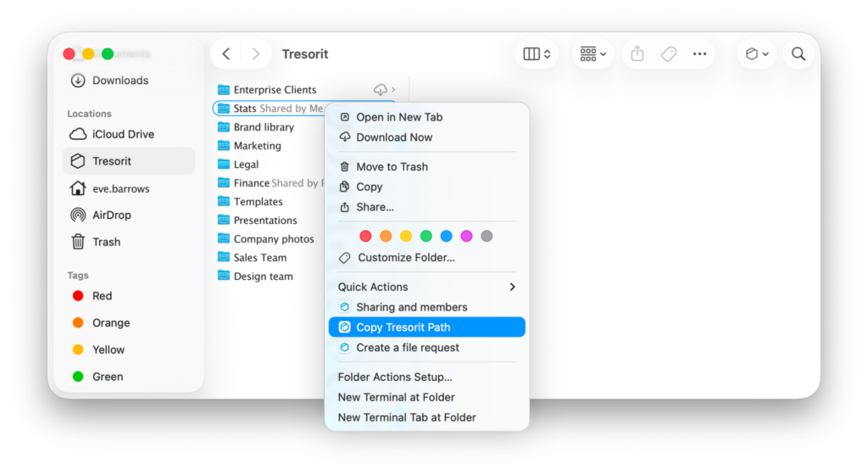This screenshot has width=868, height=470.
Task: Open Trash in the sidebar
Action: tap(129, 242)
